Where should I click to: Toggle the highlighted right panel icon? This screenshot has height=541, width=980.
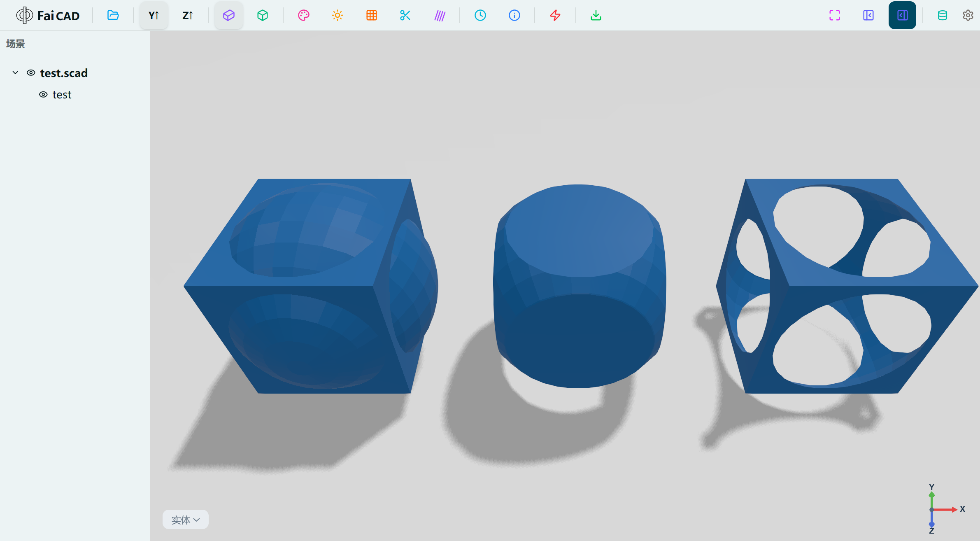click(902, 15)
